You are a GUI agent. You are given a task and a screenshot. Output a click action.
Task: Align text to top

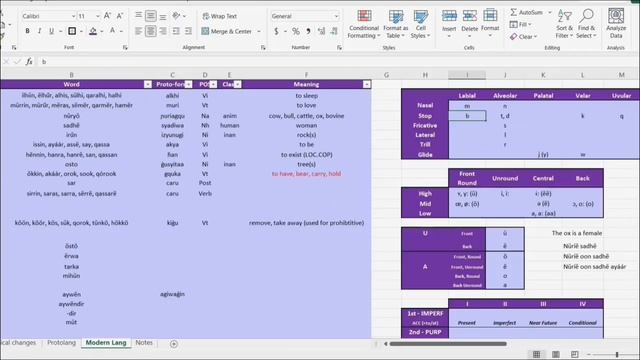pos(139,16)
